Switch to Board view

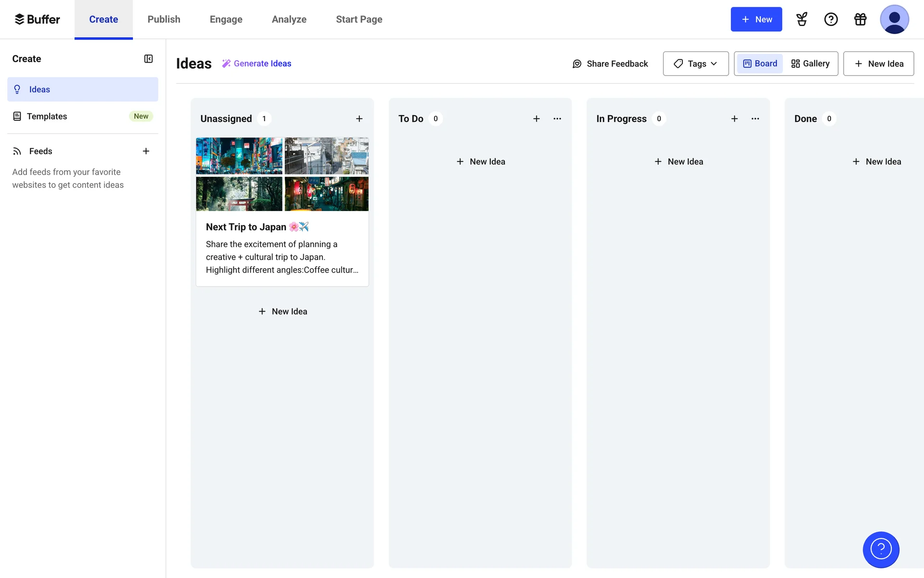(x=760, y=64)
